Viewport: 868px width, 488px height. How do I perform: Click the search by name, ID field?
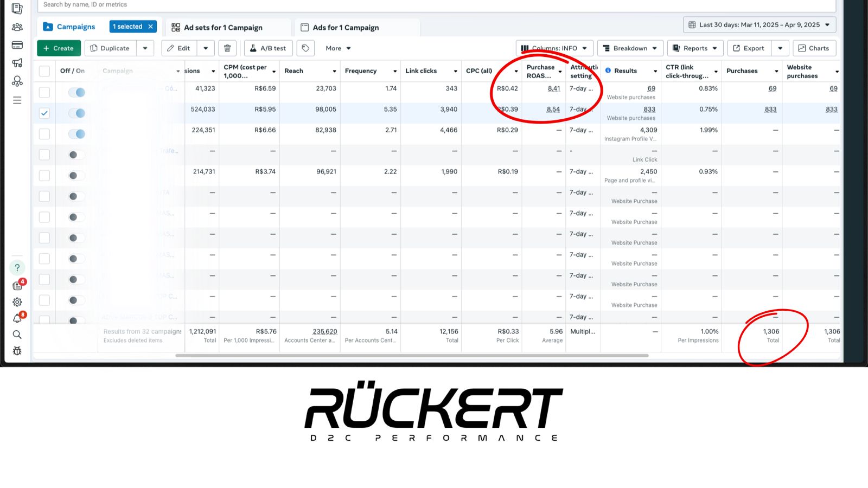[x=437, y=5]
